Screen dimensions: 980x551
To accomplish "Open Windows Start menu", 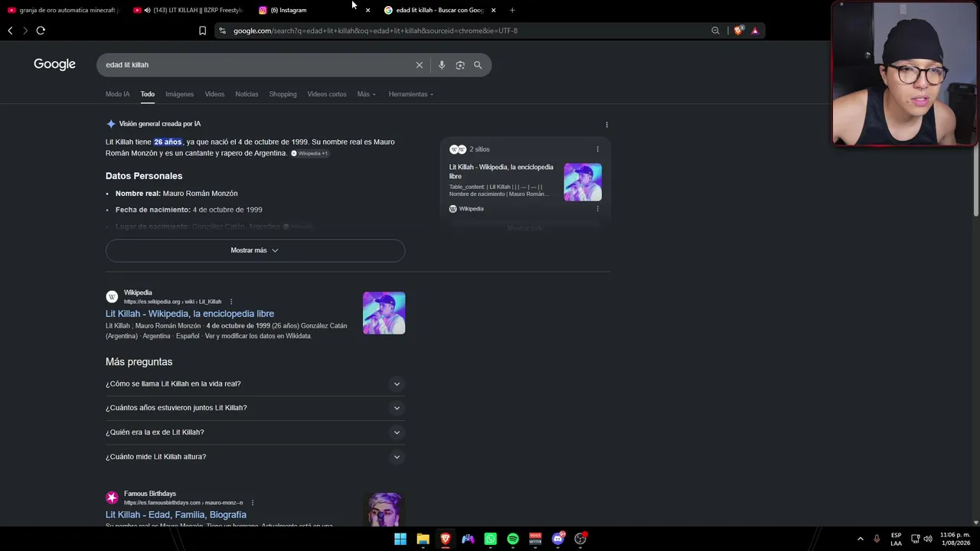I will (400, 539).
